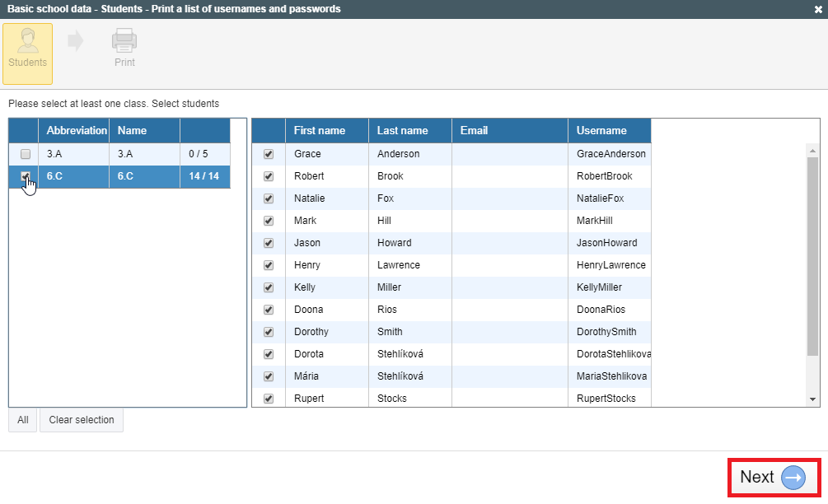Click the scrollbar up arrow in students list
This screenshot has width=828, height=504.
tap(812, 151)
